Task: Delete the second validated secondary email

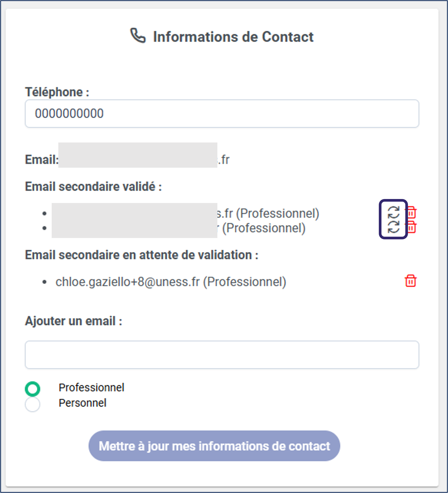Action: (x=411, y=227)
